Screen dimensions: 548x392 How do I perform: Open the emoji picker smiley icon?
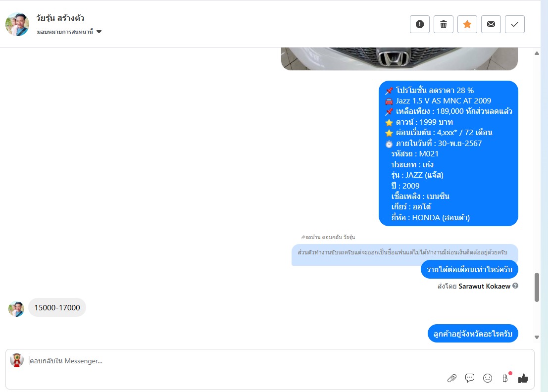tap(487, 378)
